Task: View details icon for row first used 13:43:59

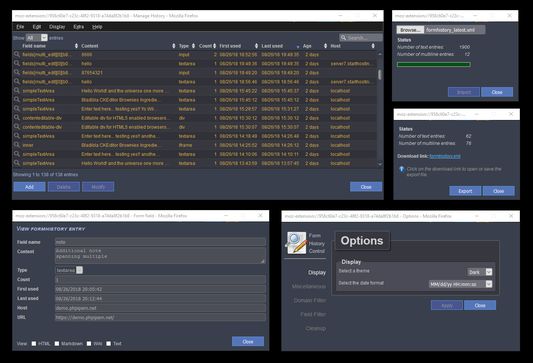Action: pos(17,163)
